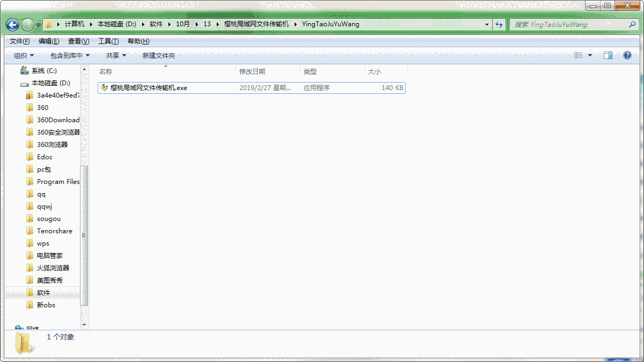Open the 查看(V) menu
Image resolution: width=644 pixels, height=362 pixels.
pyautogui.click(x=78, y=41)
